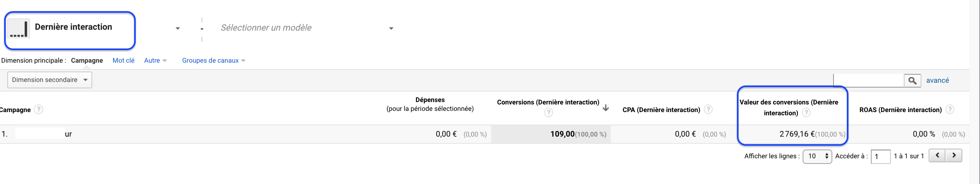Open the Dernière interaction model dropdown arrow

coord(178,29)
